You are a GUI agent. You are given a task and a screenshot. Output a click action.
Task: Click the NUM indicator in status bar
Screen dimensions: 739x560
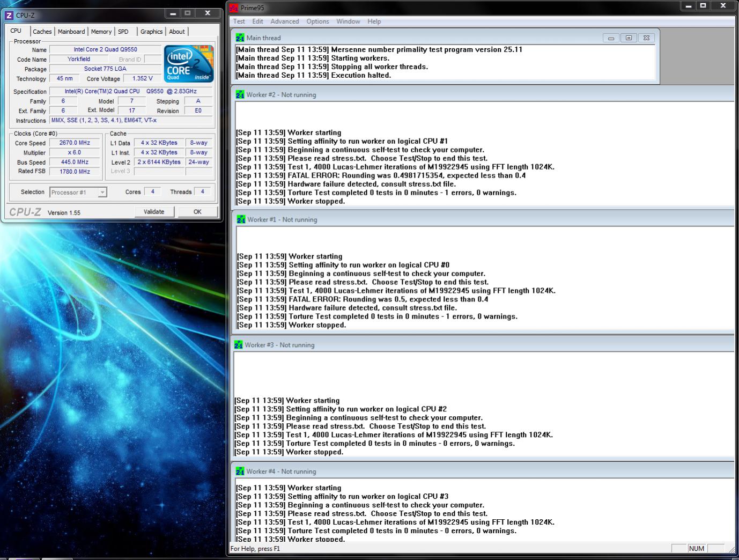[x=696, y=548]
